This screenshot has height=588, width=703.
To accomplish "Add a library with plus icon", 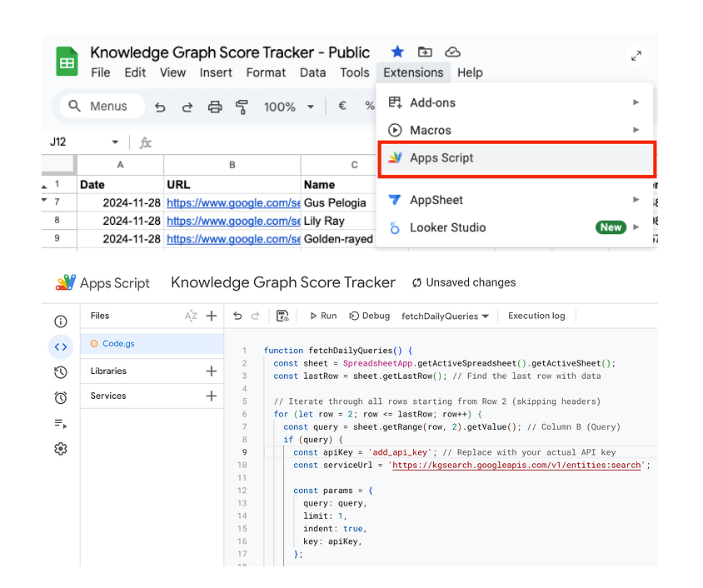I will [212, 371].
